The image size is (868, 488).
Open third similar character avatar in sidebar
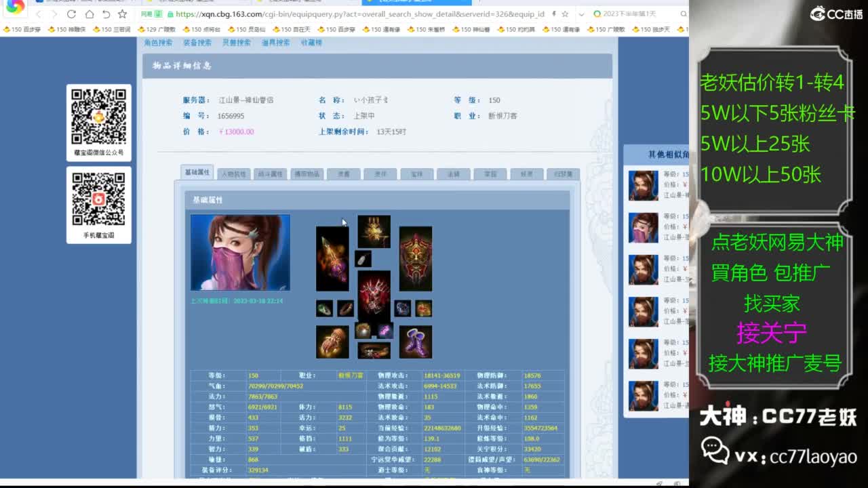point(643,270)
